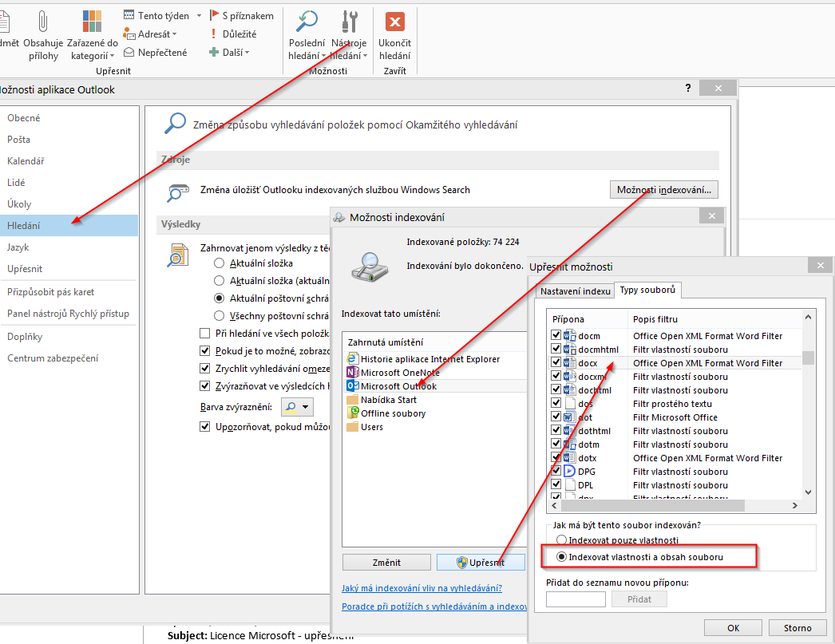The width and height of the screenshot is (835, 644).
Task: Select Všechny poštovní schránky radio button
Action: point(219,315)
